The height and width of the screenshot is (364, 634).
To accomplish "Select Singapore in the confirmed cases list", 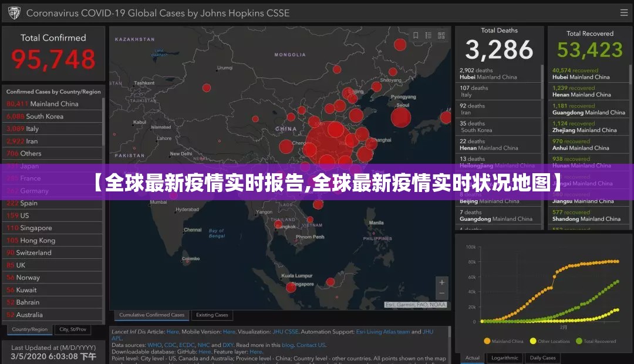I will click(x=36, y=228).
